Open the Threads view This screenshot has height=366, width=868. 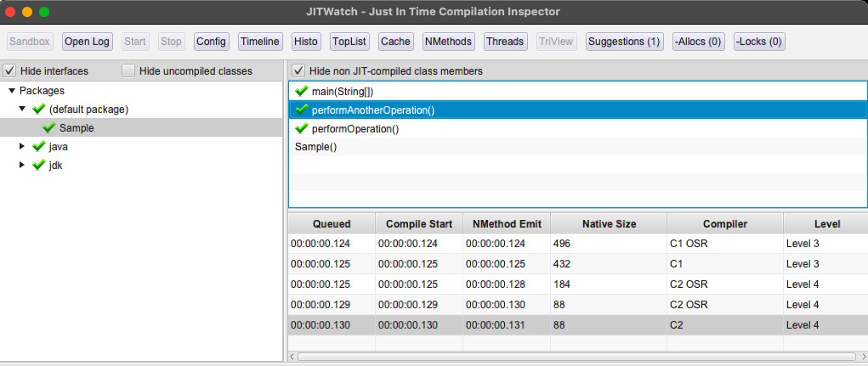pos(505,42)
